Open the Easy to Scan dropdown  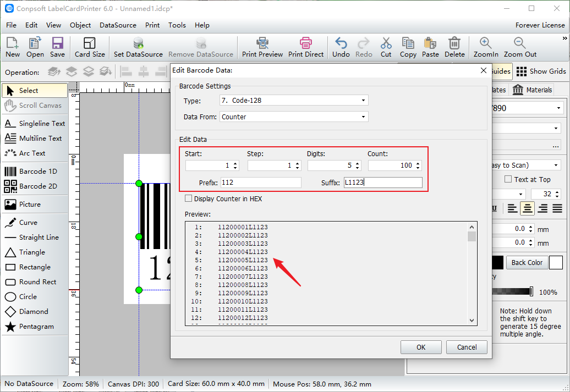click(x=556, y=165)
